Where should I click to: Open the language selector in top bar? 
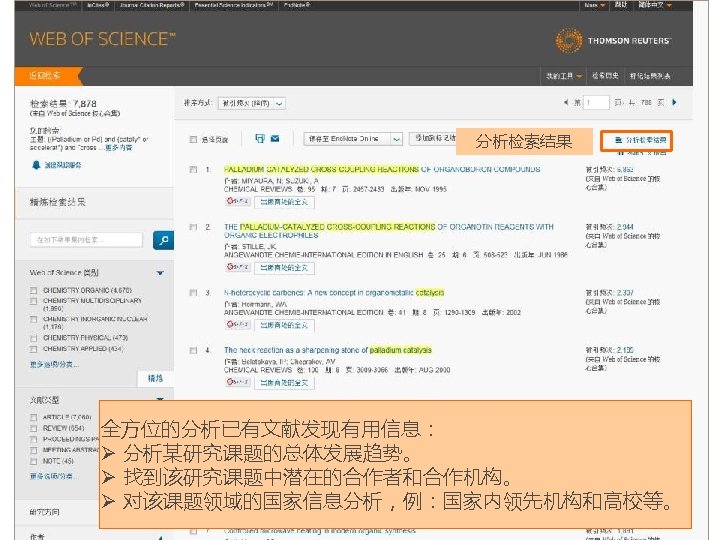(x=655, y=5)
